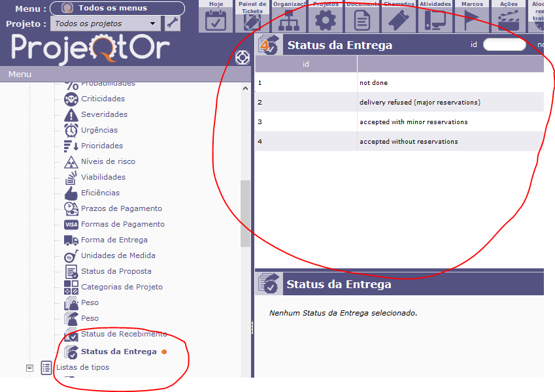This screenshot has height=392, width=555.
Task: Select Categorias de Projeto menu item
Action: [x=122, y=287]
